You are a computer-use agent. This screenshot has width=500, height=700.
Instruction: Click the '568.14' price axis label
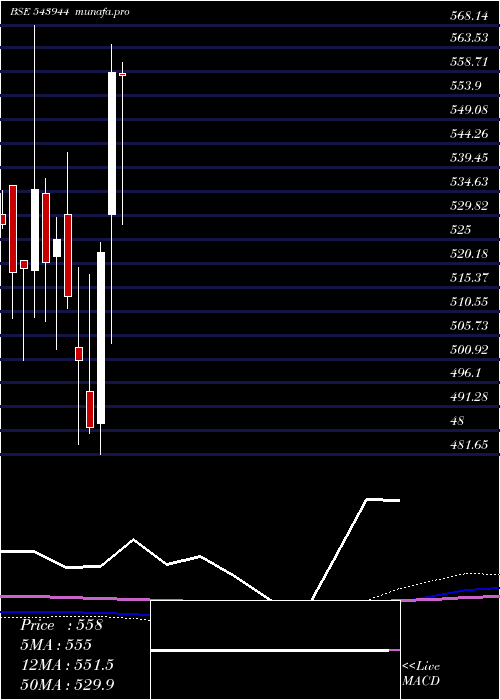click(x=468, y=17)
